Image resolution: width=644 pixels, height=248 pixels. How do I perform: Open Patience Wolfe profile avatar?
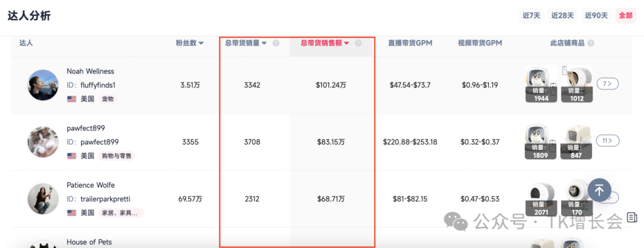tap(43, 199)
